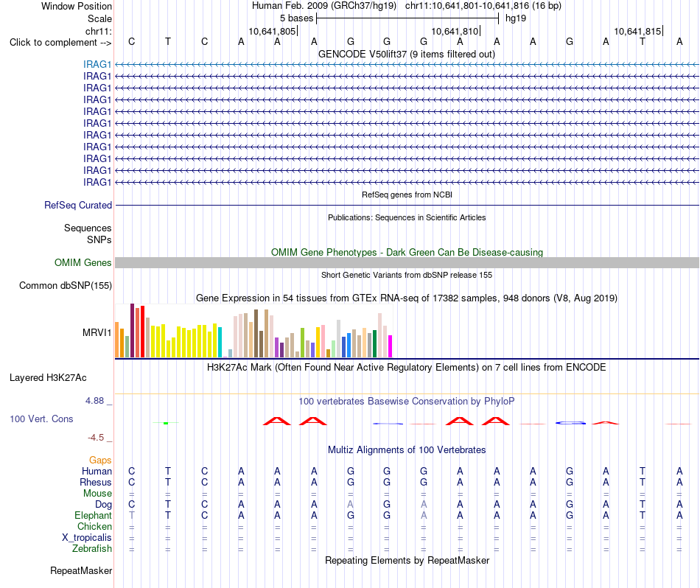Click the Human species row label
Screen dimensions: 700x588
[x=97, y=471]
